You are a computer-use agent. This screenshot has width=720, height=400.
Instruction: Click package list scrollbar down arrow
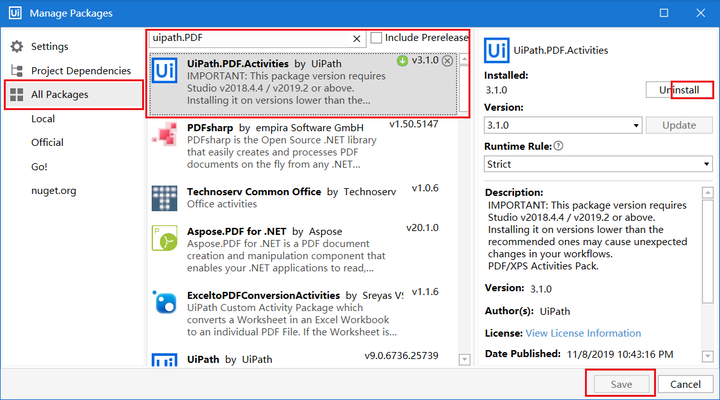tap(464, 359)
